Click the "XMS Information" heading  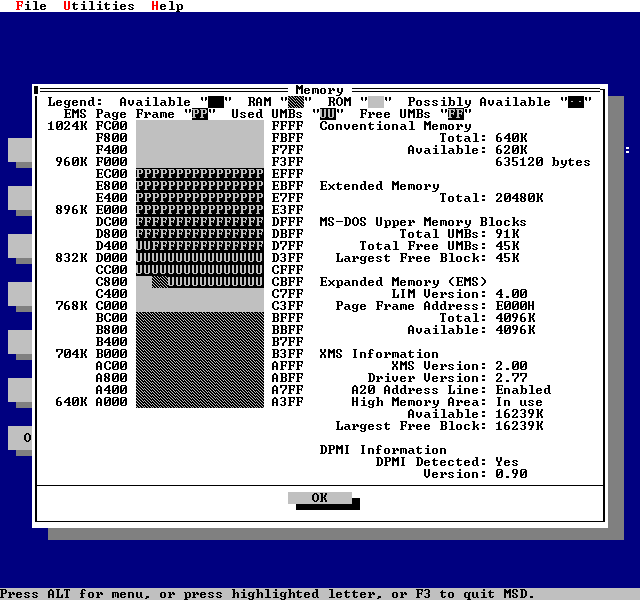[379, 354]
